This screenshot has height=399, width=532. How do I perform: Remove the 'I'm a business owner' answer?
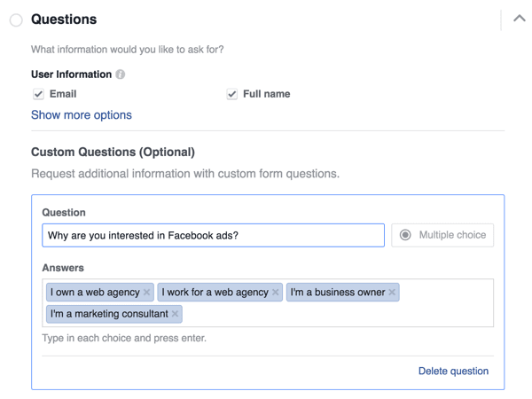coord(392,292)
